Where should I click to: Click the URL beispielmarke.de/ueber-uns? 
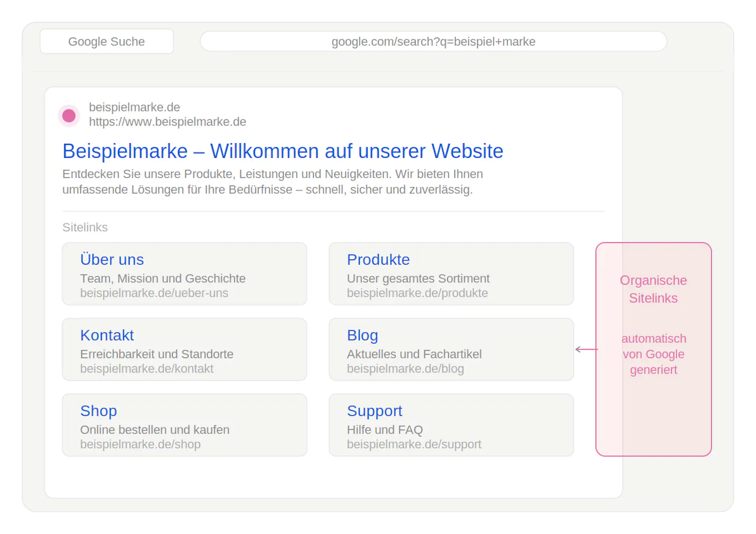click(x=154, y=293)
